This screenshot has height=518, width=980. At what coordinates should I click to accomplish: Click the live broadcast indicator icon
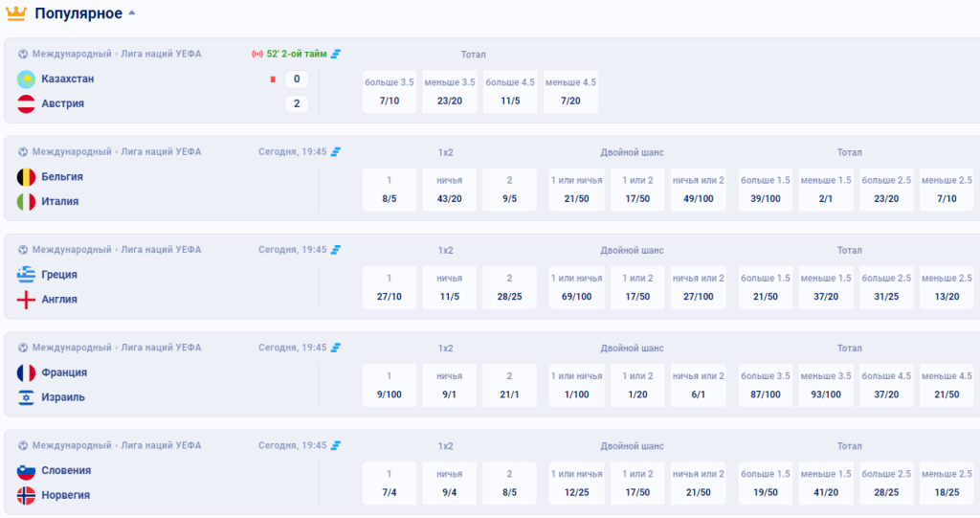click(x=256, y=55)
